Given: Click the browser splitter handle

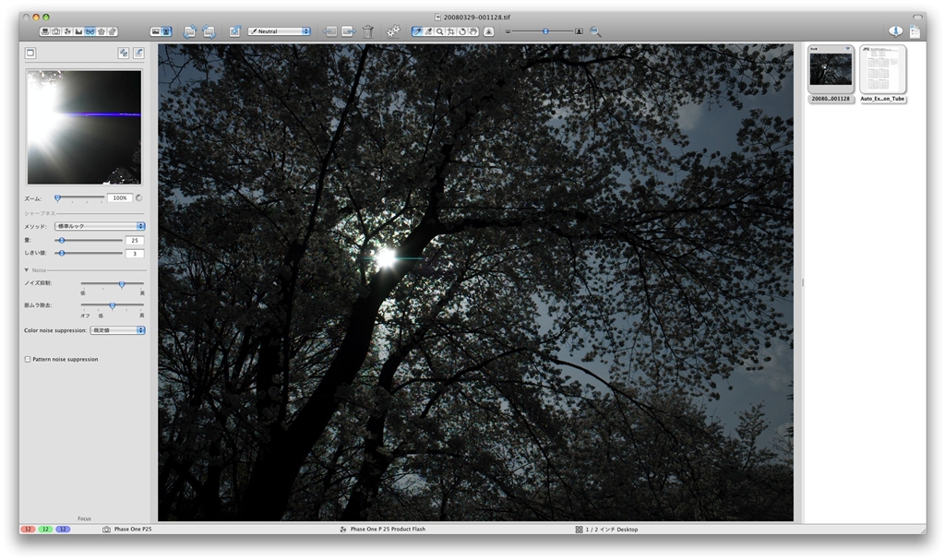Looking at the screenshot, I should coord(802,282).
